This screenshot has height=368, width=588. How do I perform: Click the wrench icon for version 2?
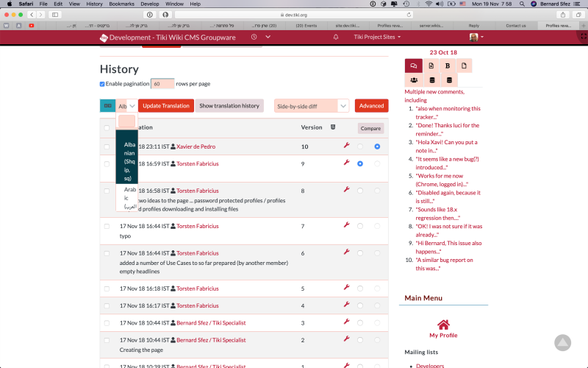coord(346,339)
